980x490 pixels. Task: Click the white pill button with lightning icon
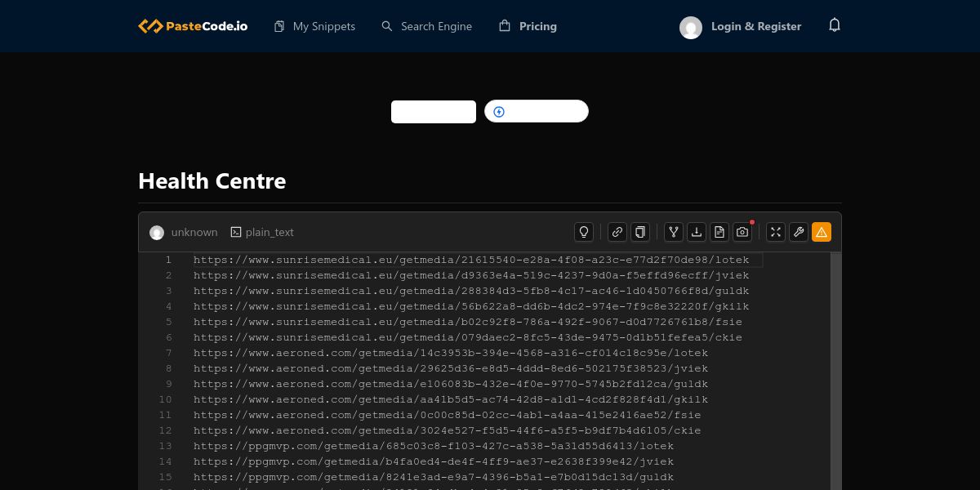coord(537,111)
